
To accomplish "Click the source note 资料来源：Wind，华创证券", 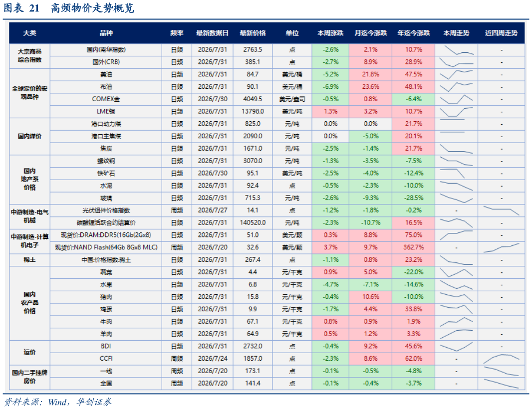I will click(x=57, y=402).
